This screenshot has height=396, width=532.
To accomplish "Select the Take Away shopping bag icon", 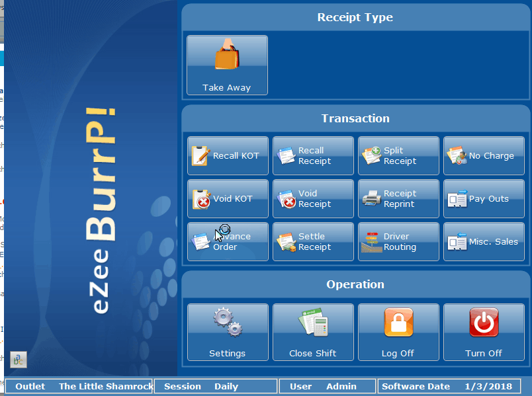I will 227,56.
